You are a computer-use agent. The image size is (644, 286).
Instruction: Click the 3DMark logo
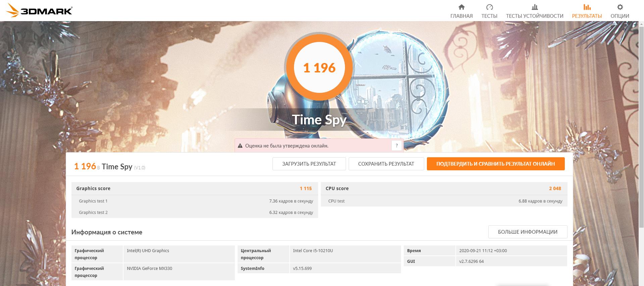coord(40,10)
